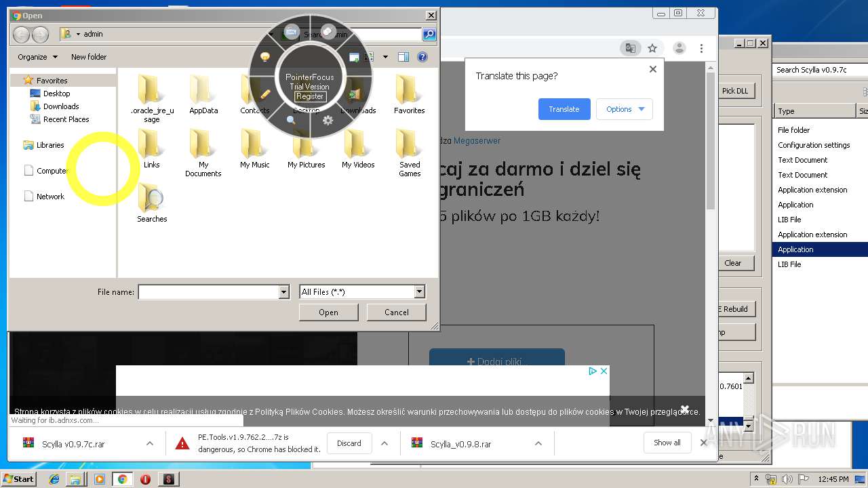Expand the admin path breadcrumb arrow

tap(79, 35)
